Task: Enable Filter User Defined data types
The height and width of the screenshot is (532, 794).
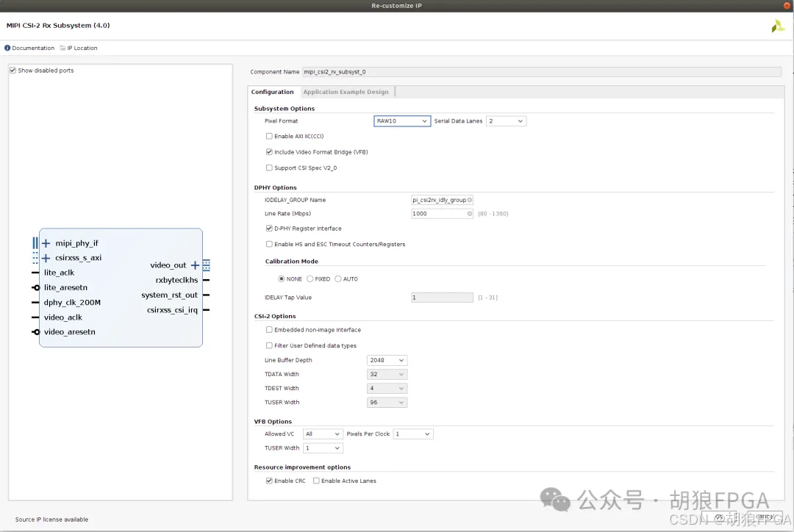Action: pyautogui.click(x=269, y=345)
